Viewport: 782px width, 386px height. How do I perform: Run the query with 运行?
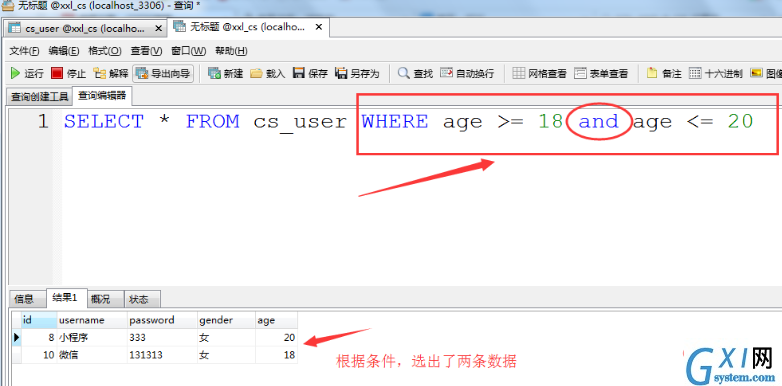tap(27, 74)
